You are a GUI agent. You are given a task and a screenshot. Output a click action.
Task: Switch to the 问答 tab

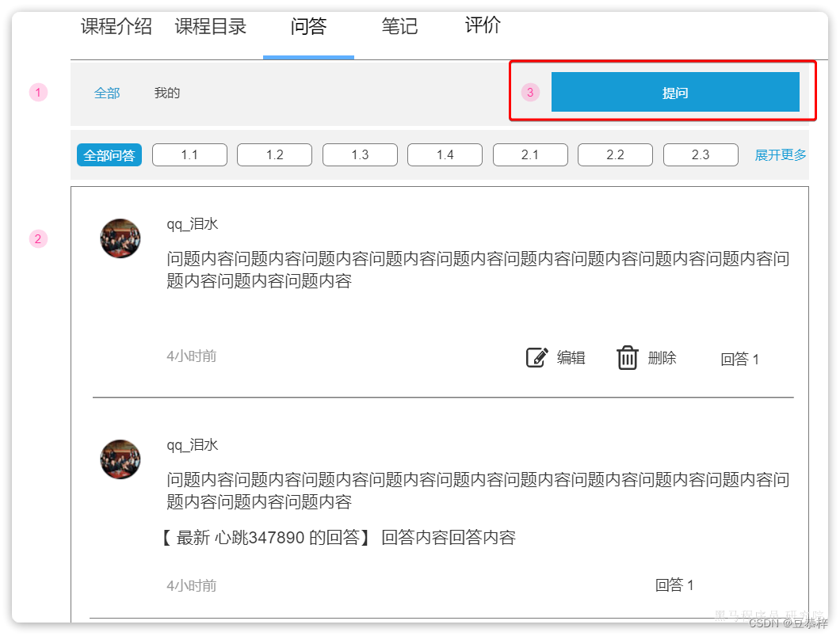308,26
